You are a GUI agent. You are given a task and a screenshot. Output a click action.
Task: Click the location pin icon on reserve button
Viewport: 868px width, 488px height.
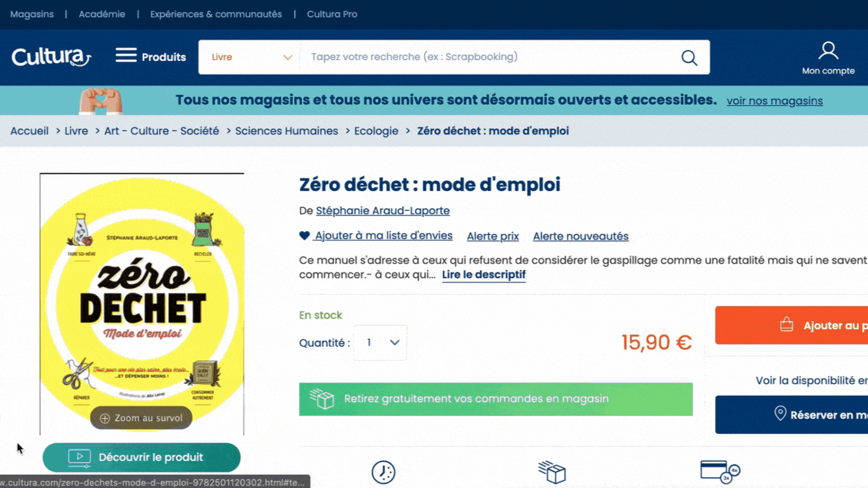[780, 414]
